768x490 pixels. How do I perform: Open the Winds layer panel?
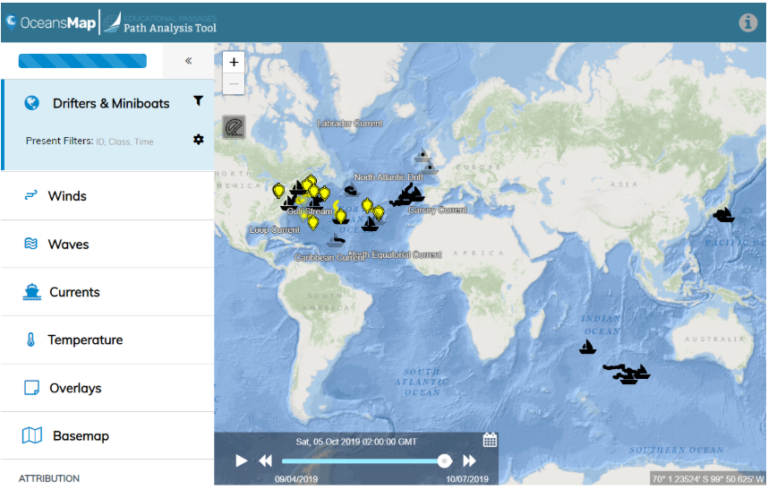108,196
